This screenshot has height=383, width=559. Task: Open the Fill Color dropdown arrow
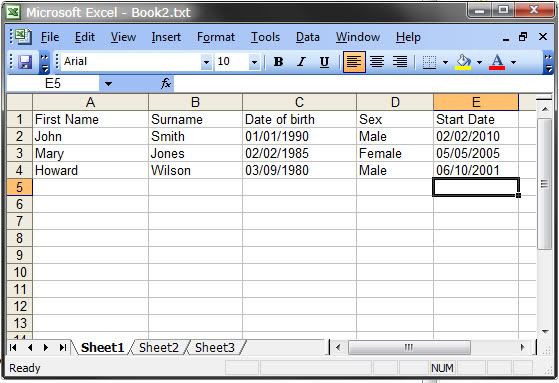tap(479, 62)
